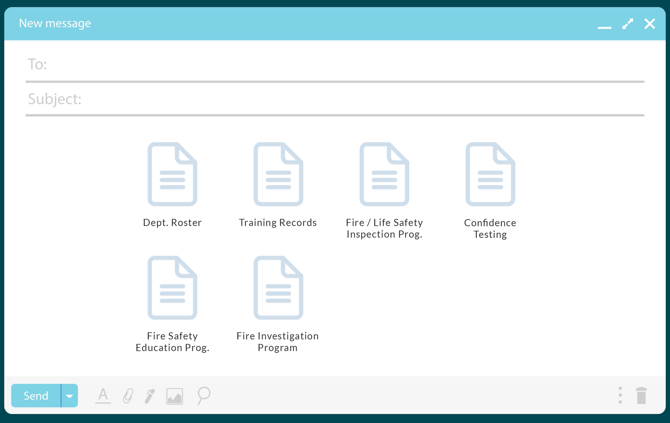This screenshot has height=423, width=670.
Task: Open the Dept. Roster document icon
Action: click(172, 174)
